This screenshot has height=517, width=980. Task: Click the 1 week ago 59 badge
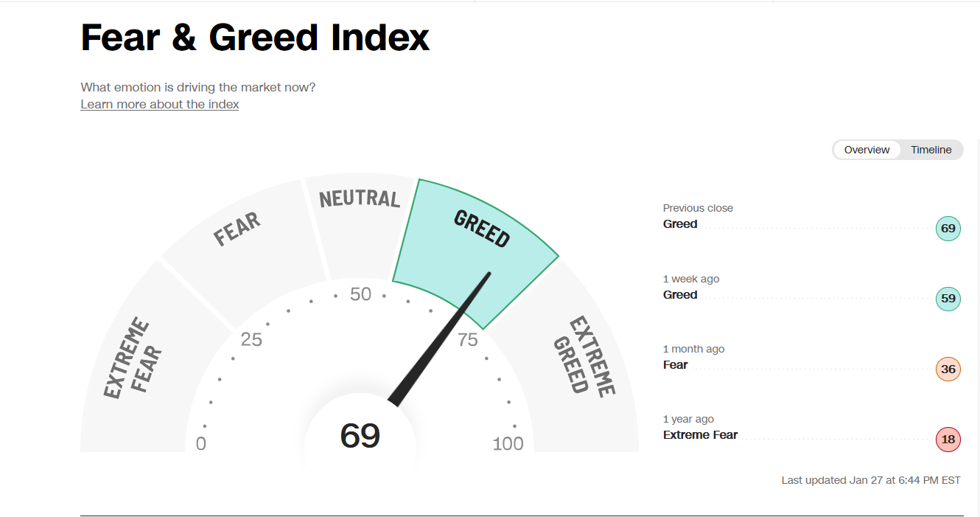[x=948, y=299]
